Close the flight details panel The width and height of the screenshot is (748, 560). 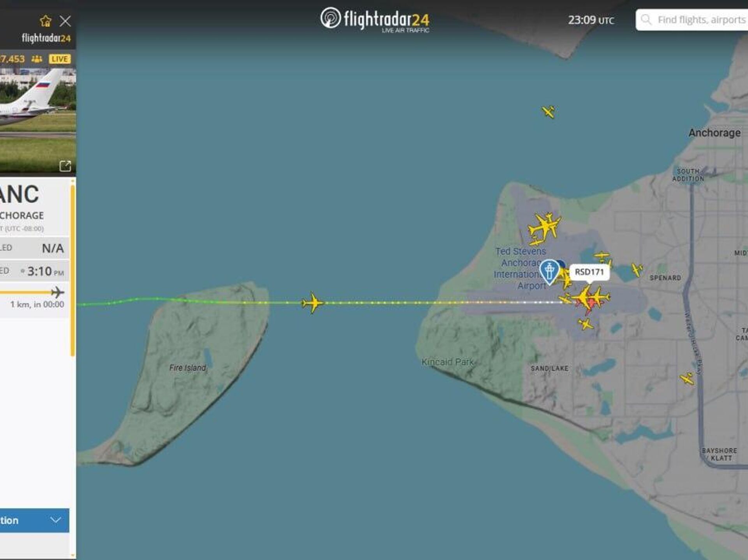(x=65, y=21)
